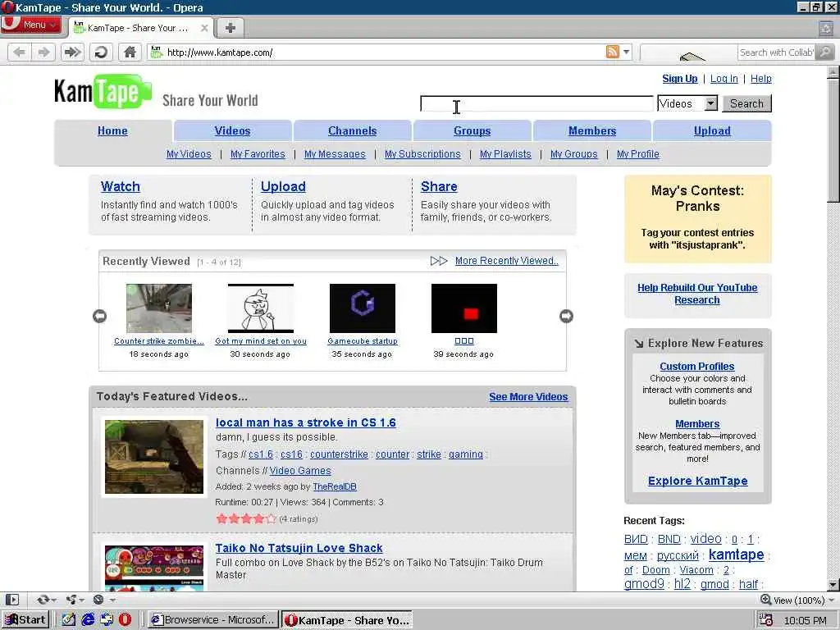Close the KamTape tab
840x630 pixels.
tap(204, 28)
